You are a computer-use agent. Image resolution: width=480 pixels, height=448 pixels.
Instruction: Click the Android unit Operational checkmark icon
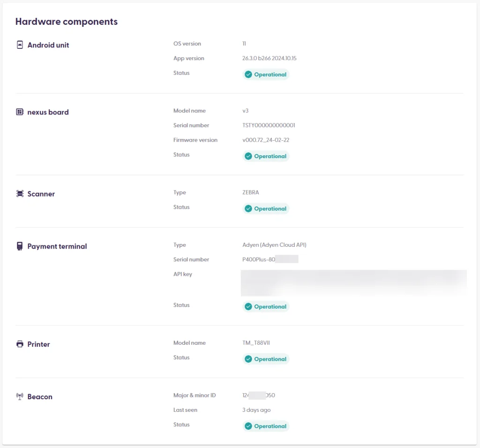click(x=248, y=75)
